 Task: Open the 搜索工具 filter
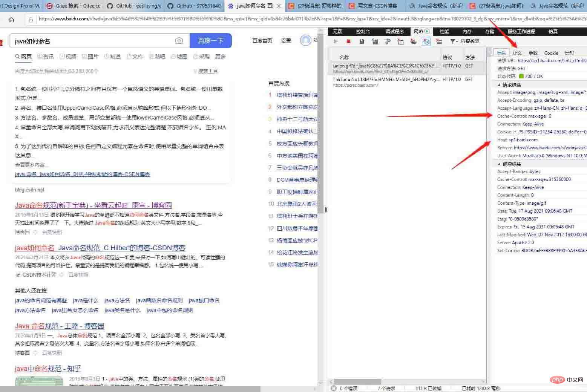click(x=205, y=71)
